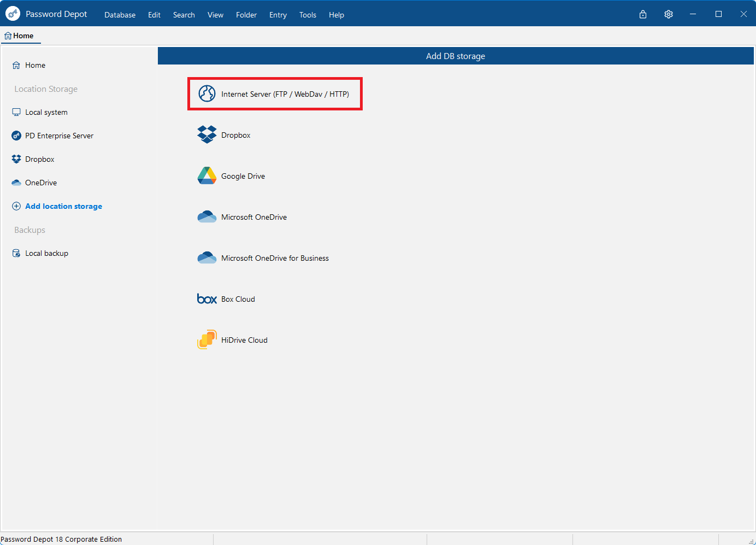Click the sidebar OneDrive cloud icon

coord(16,183)
